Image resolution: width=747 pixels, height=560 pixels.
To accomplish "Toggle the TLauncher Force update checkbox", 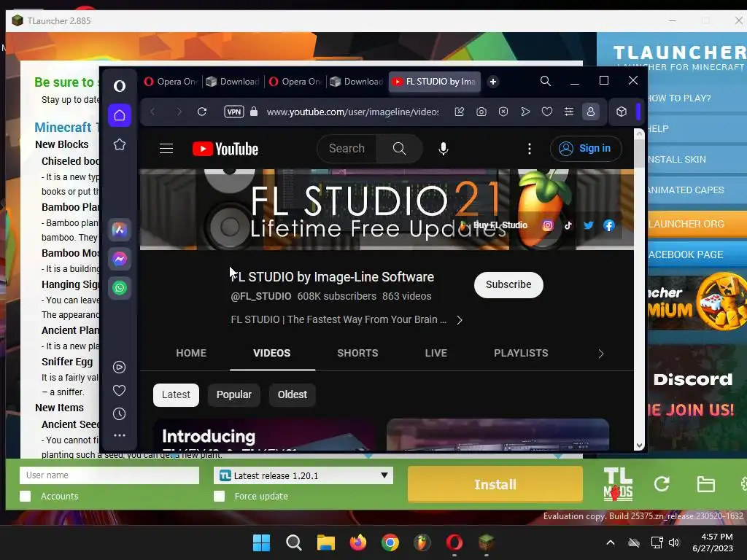I will pos(219,496).
